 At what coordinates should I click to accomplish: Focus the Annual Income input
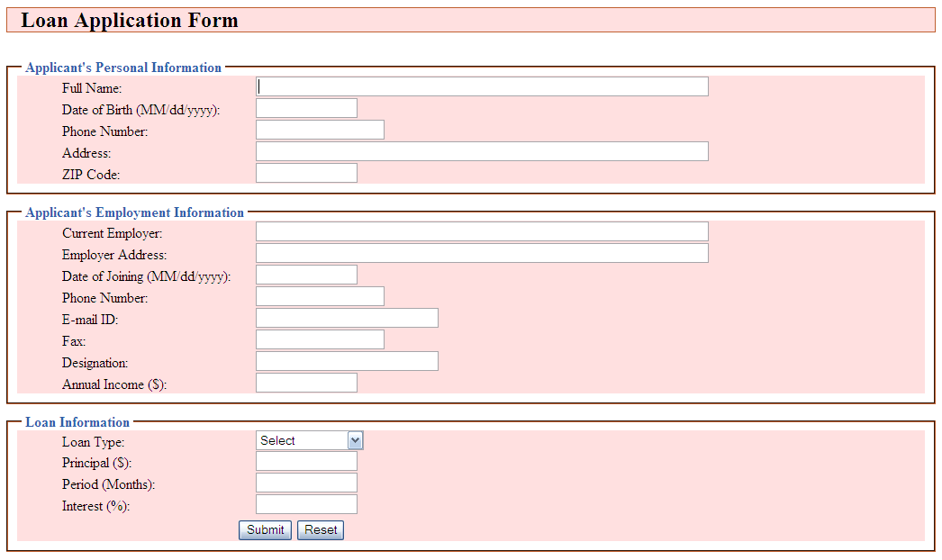click(306, 383)
